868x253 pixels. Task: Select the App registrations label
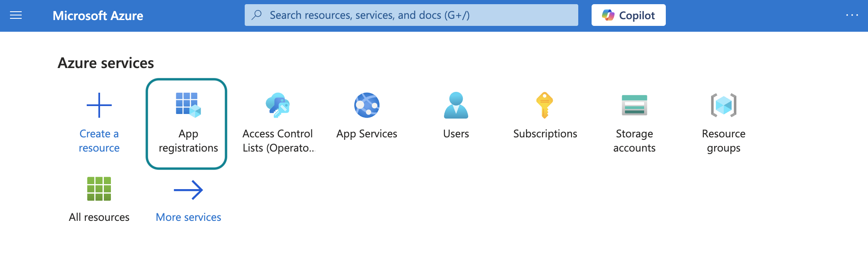pos(188,141)
